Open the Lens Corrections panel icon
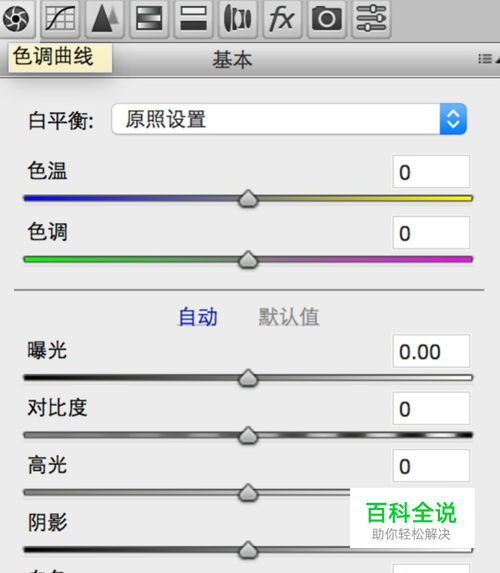The width and height of the screenshot is (500, 573). point(238,18)
